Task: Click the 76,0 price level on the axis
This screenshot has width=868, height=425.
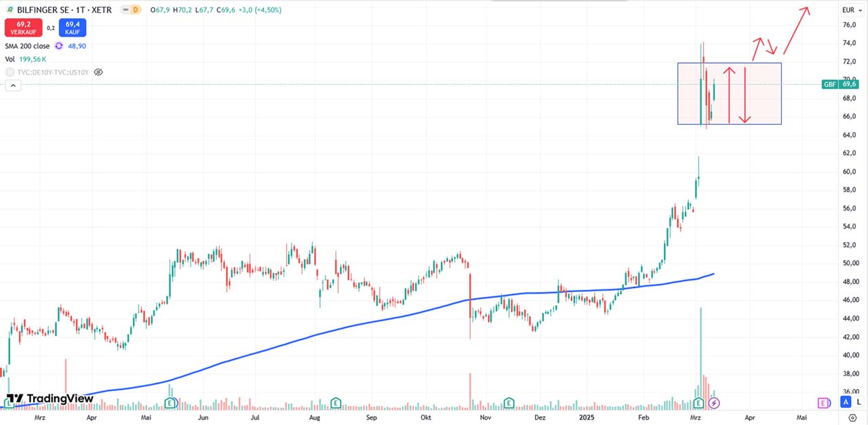Action: click(849, 25)
